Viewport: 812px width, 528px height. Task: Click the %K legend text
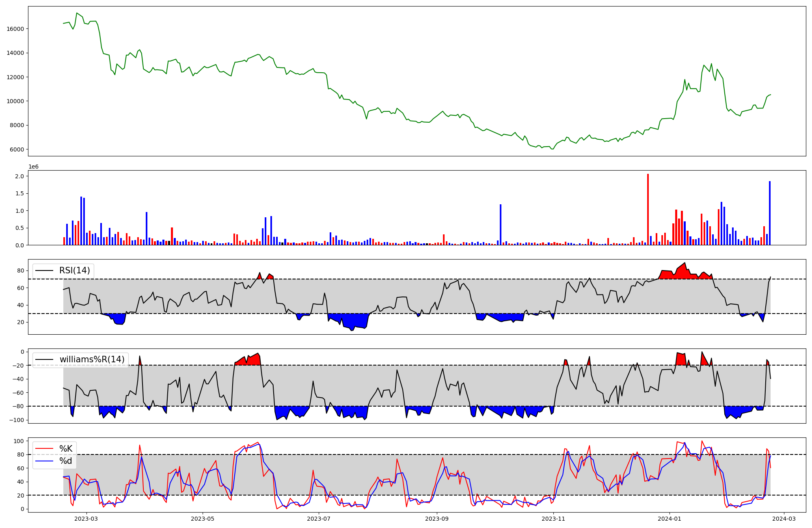point(66,448)
